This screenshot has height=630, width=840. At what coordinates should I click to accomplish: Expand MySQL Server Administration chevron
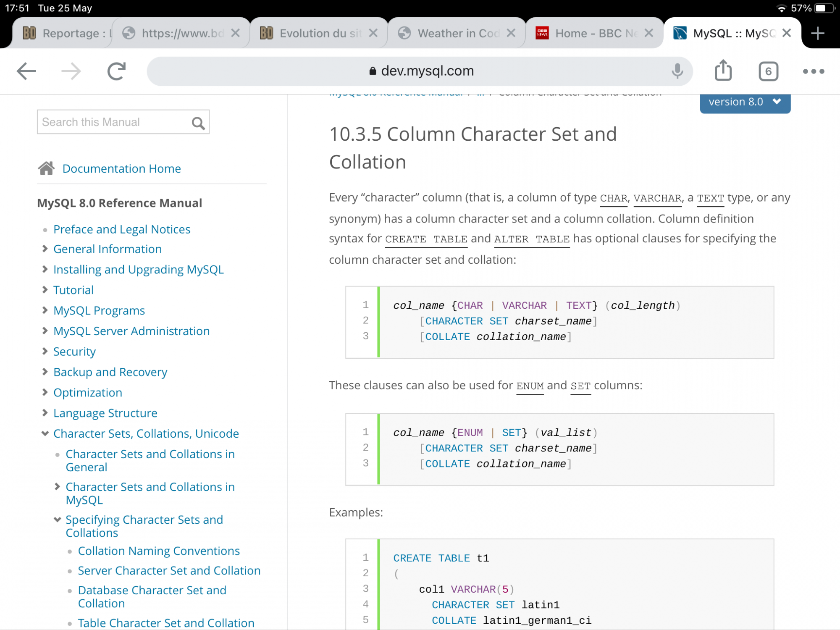(x=45, y=331)
